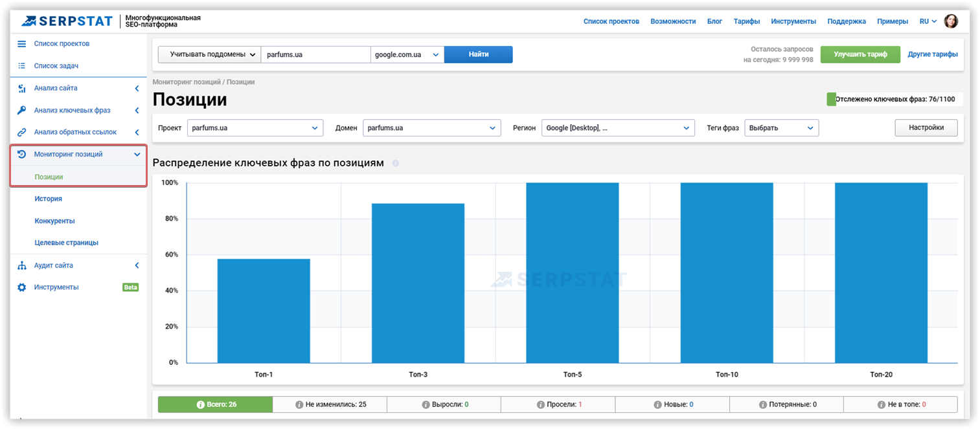Select the Потерянные: 0 tab
The image size is (980, 429).
tap(786, 404)
